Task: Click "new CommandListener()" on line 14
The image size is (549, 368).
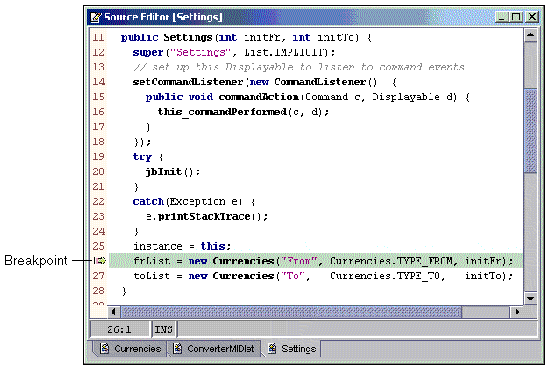Action: coord(313,82)
